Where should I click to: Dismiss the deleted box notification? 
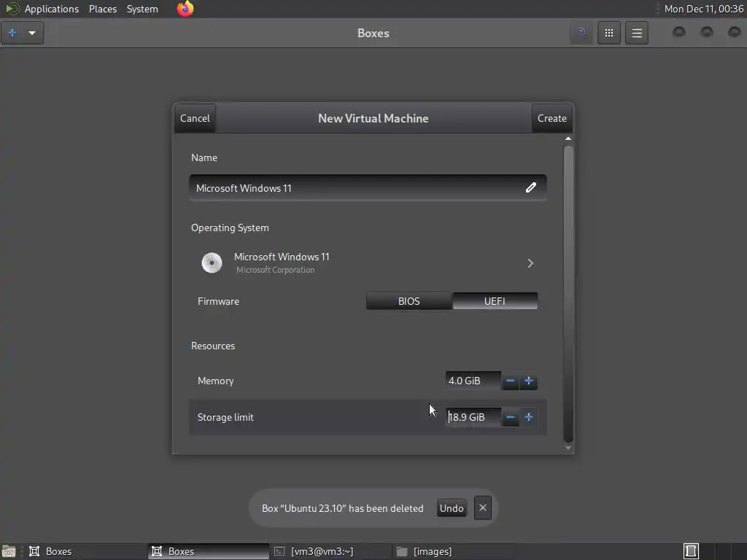pos(483,508)
